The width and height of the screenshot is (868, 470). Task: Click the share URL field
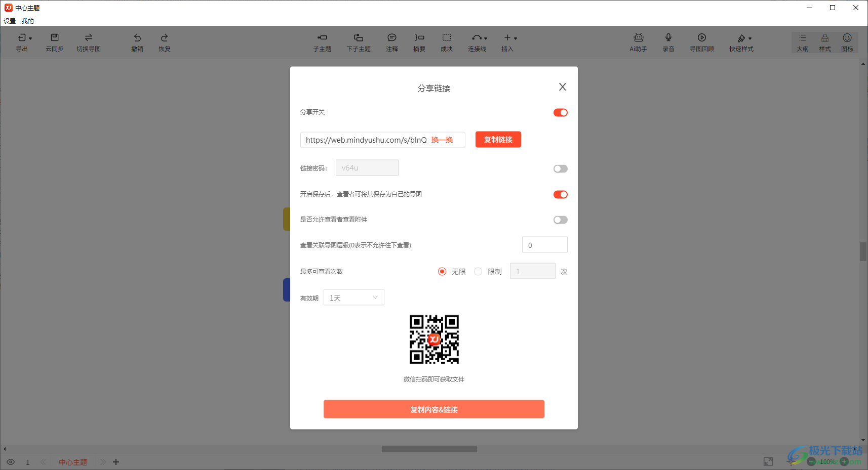tap(383, 140)
